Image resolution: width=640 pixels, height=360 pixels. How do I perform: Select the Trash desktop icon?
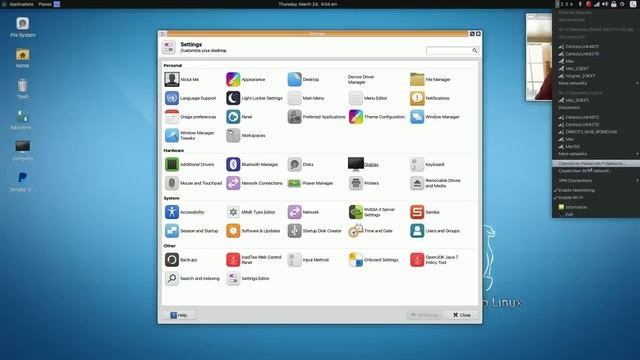22,89
